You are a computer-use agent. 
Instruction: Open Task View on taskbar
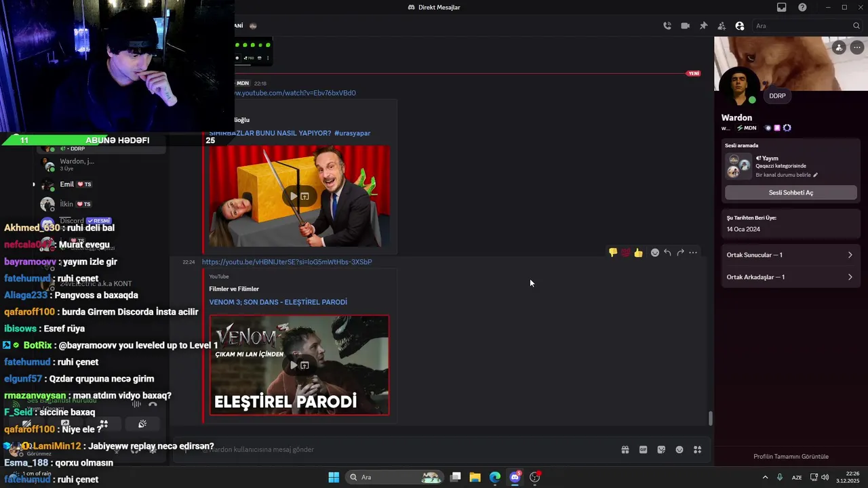pos(456,477)
